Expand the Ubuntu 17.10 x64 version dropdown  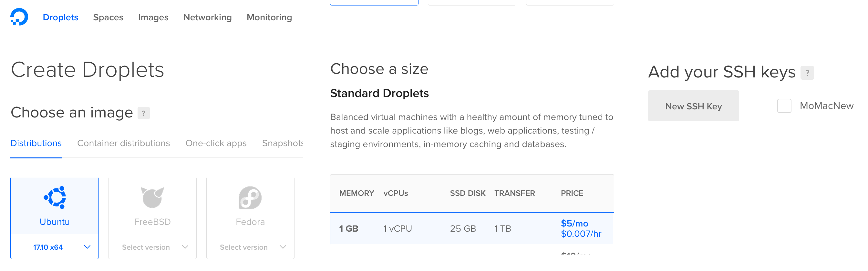point(55,247)
